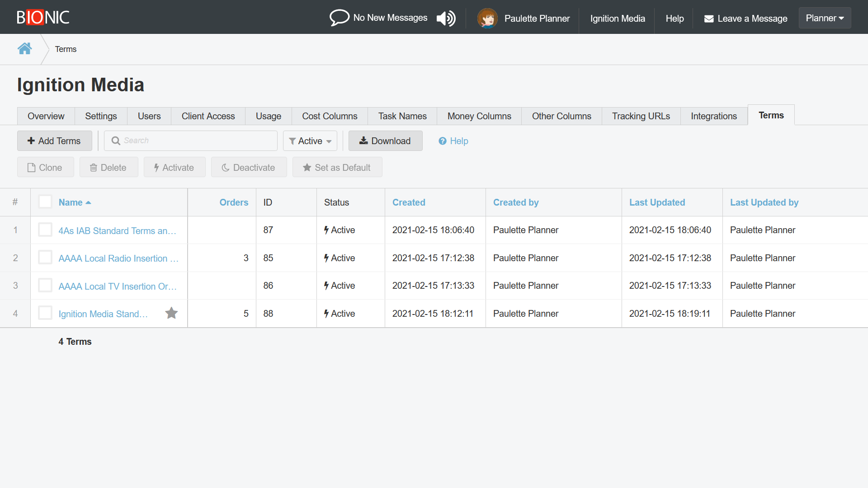This screenshot has height=488, width=868.
Task: Open the Planner role dropdown
Action: point(825,18)
